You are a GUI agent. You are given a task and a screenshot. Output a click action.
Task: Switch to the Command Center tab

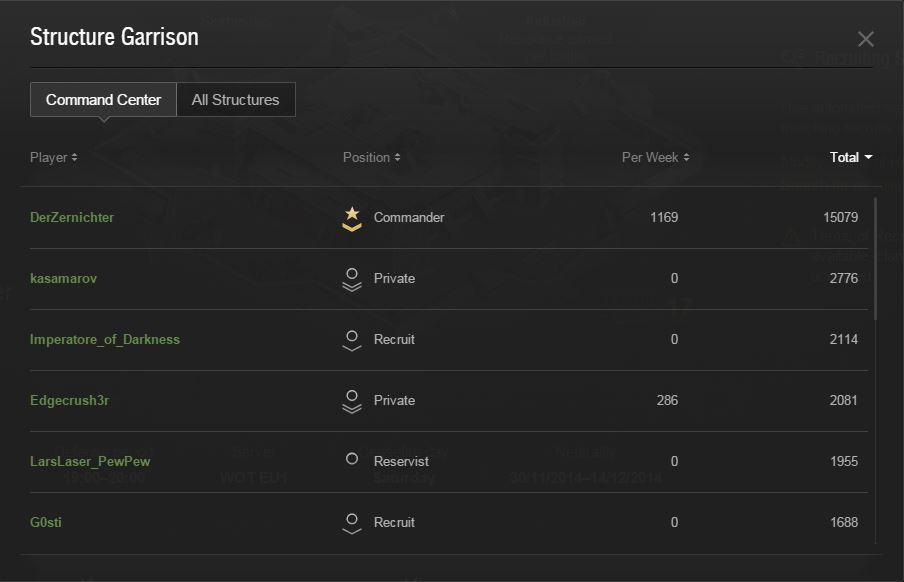pos(103,100)
